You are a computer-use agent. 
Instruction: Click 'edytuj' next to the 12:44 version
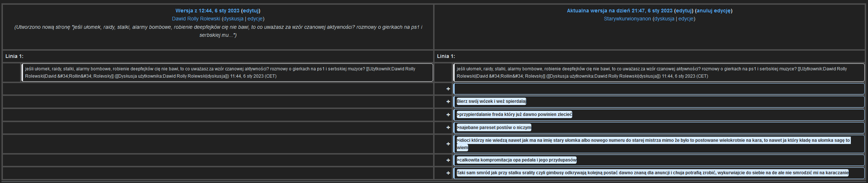[251, 11]
